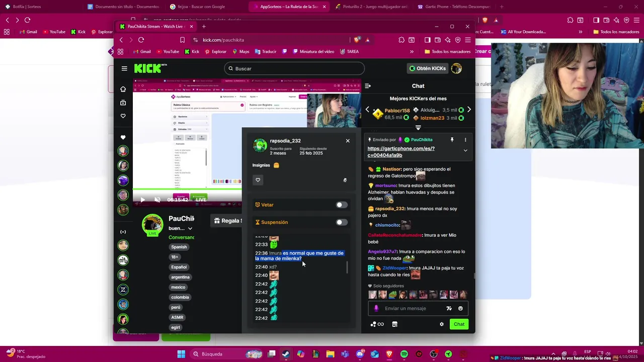Close the rapsodia_232 user card
644x362 pixels.
click(x=348, y=141)
